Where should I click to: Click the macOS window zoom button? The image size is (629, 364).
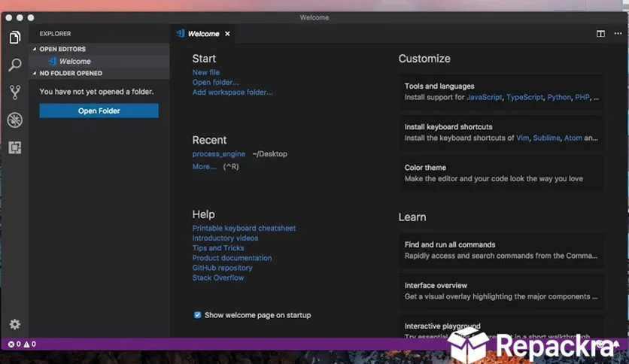point(31,17)
